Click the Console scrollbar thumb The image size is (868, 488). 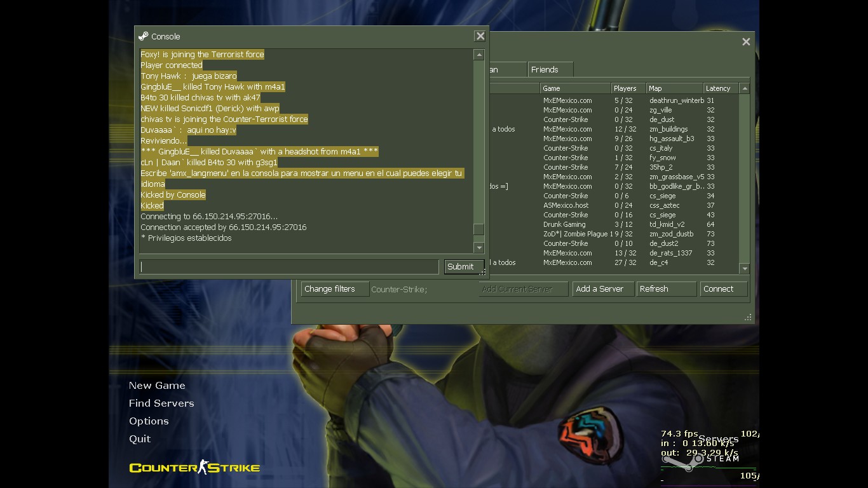click(x=479, y=229)
